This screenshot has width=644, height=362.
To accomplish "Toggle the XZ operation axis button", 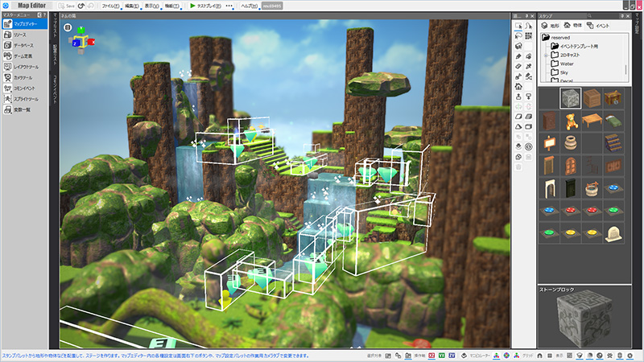I will click(x=431, y=355).
